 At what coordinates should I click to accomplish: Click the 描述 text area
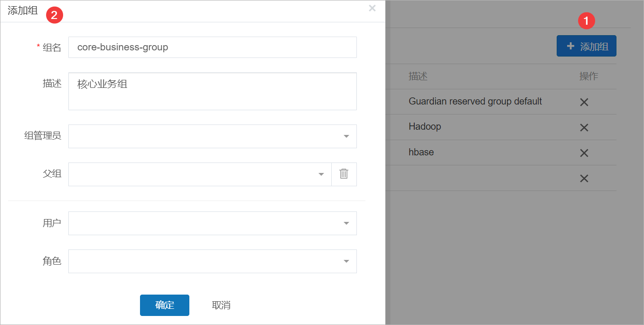click(213, 91)
